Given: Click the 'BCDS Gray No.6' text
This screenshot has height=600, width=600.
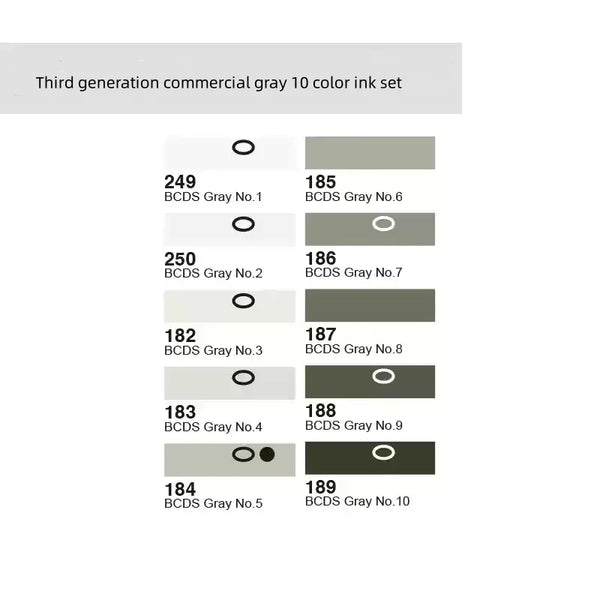Looking at the screenshot, I should pyautogui.click(x=354, y=197).
